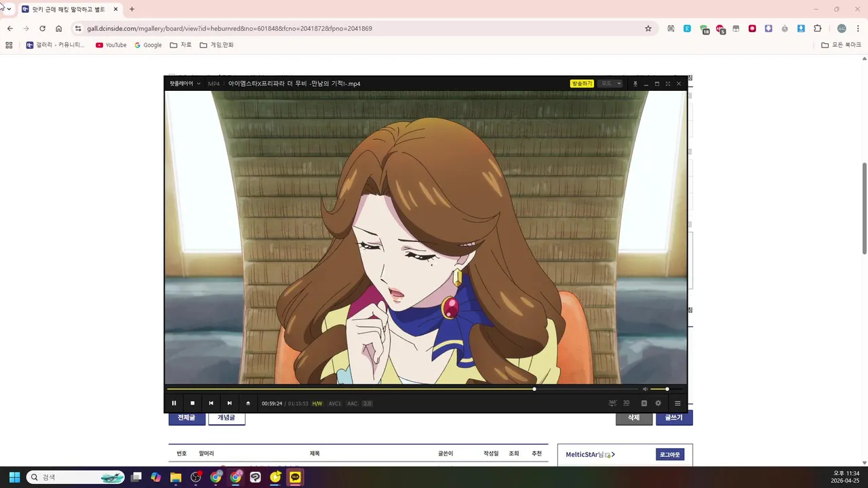Viewport: 868px width, 488px height.
Task: Click the blue R extension icon
Action: (687, 28)
